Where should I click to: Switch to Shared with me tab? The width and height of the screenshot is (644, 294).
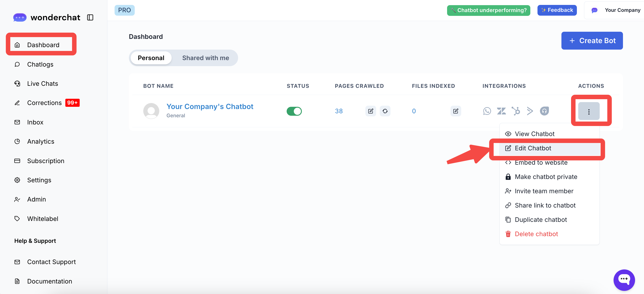point(205,58)
